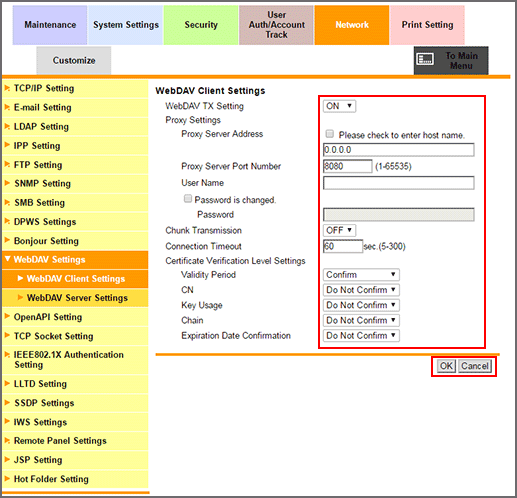This screenshot has height=498, width=517.
Task: Click the arrow icon beside TCP/IP Setting
Action: 7,88
